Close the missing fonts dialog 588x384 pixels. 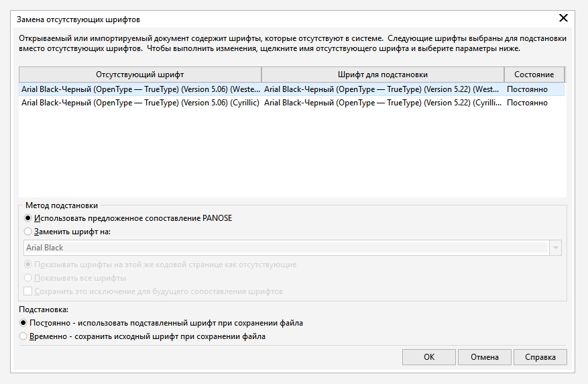point(563,19)
